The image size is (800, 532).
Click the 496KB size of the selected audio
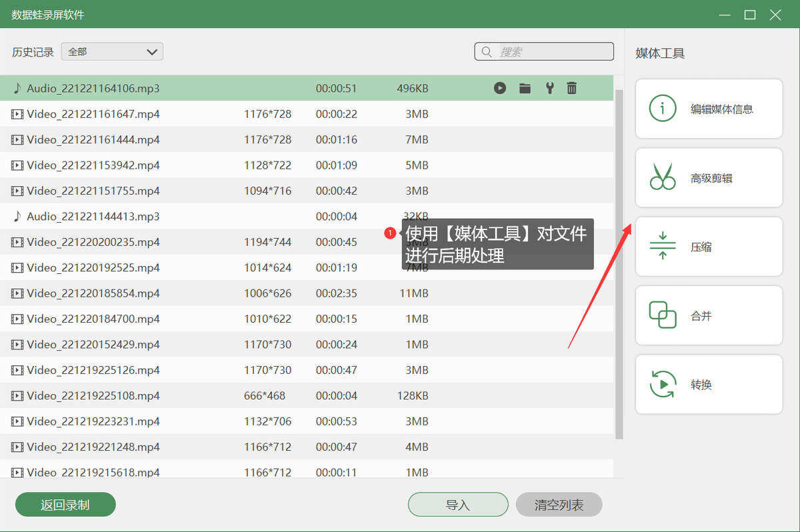(x=413, y=88)
